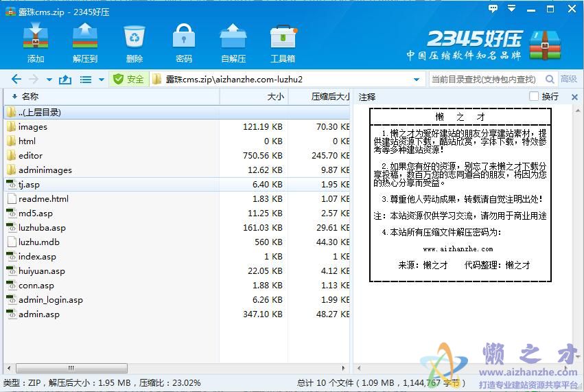Select the huiyuan.asp file

pos(177,271)
